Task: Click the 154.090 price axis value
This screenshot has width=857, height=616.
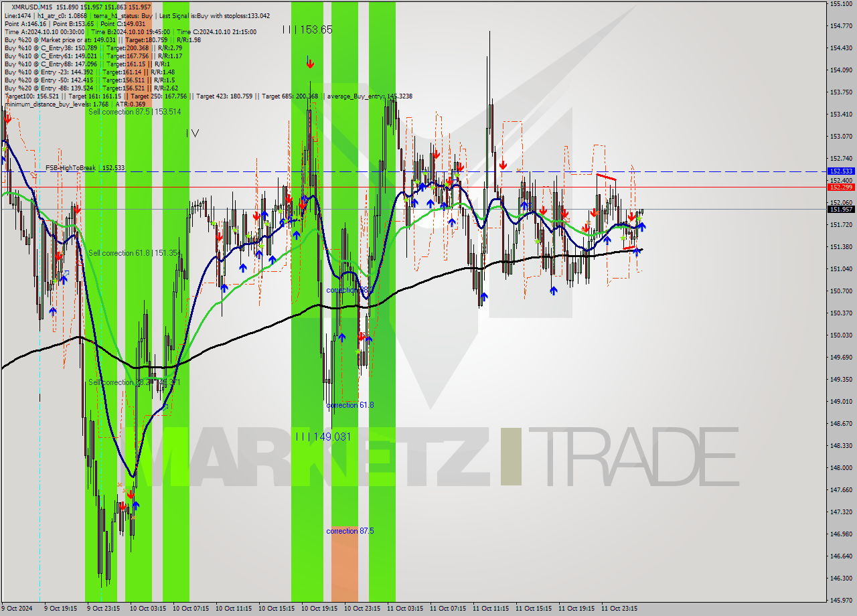Action: (842, 70)
